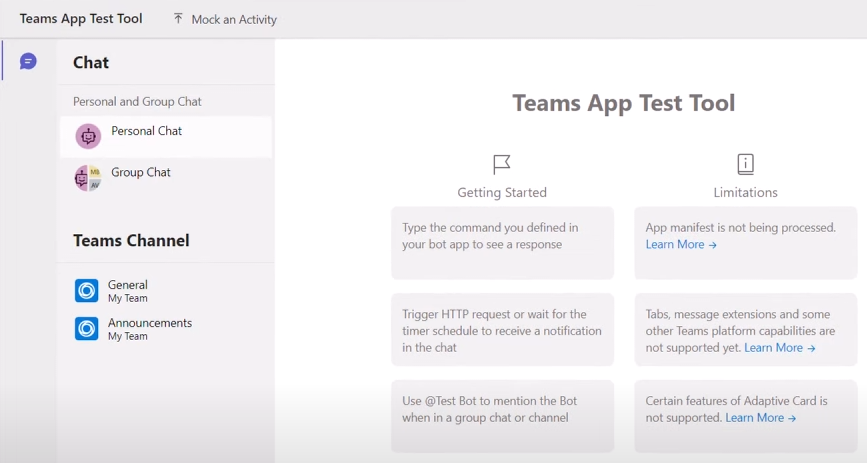Click 'My Team' under General
The width and height of the screenshot is (867, 463).
(128, 298)
